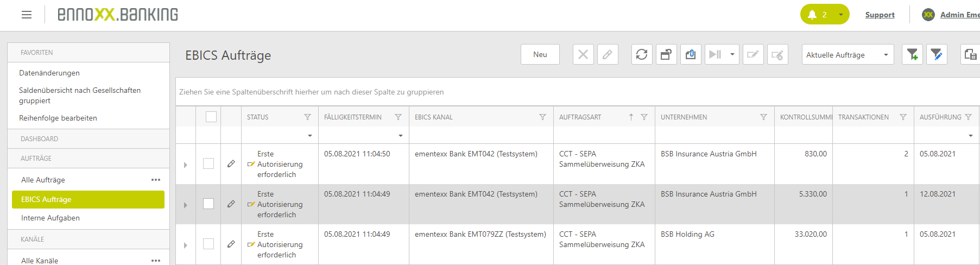980x265 pixels.
Task: Open Interne Aufgaben in sidebar
Action: click(x=50, y=218)
